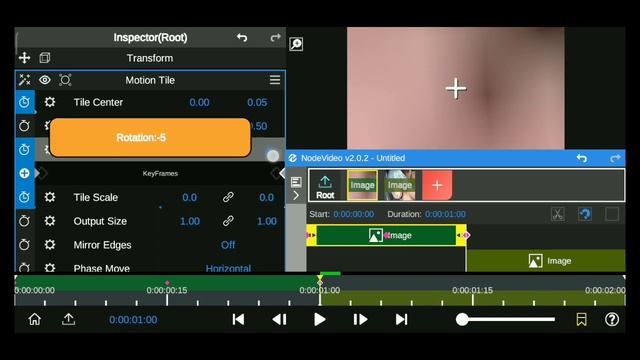The height and width of the screenshot is (360, 640).
Task: Toggle Motion Tile effect visibility eye
Action: 45,80
